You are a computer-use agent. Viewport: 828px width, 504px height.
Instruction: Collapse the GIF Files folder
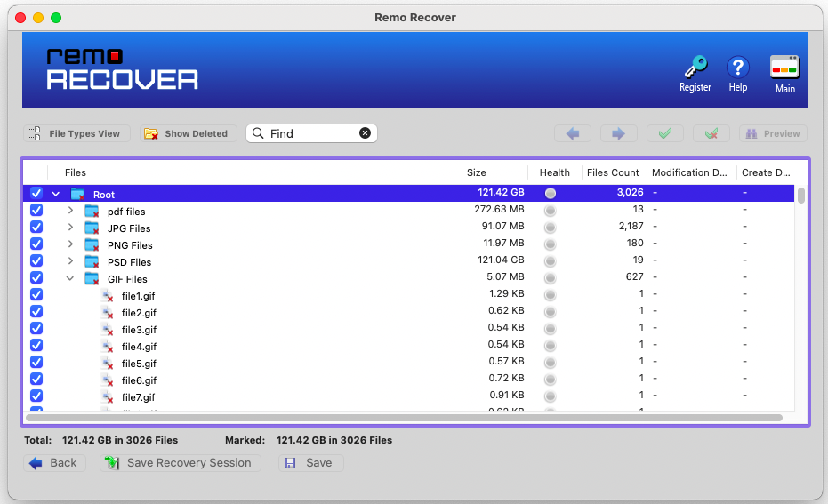[x=70, y=278]
